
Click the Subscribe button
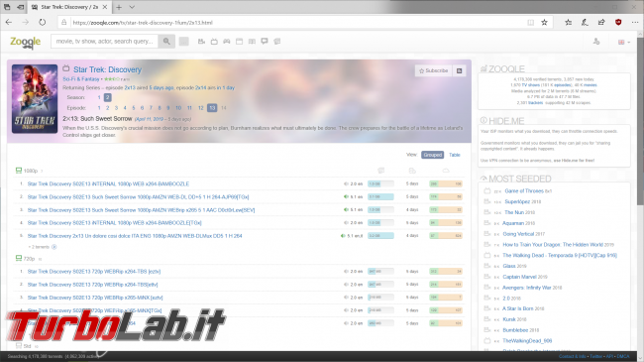pos(433,70)
